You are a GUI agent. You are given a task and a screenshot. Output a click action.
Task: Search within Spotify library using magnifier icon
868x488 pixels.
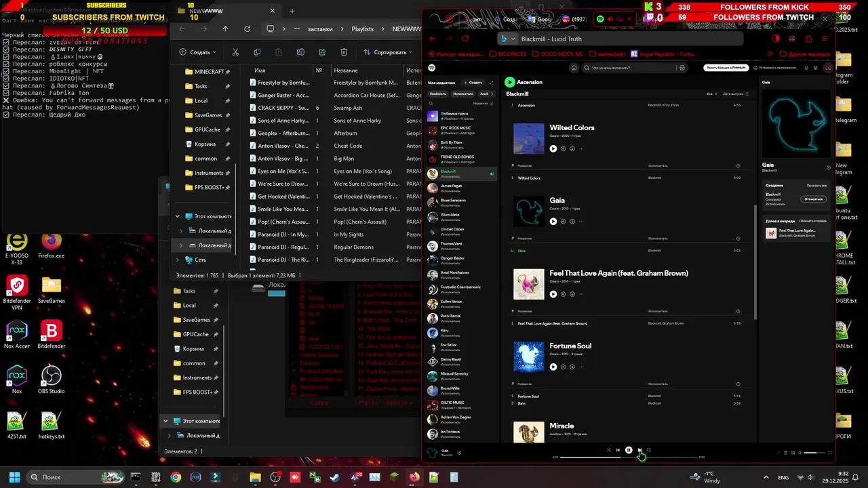click(431, 103)
